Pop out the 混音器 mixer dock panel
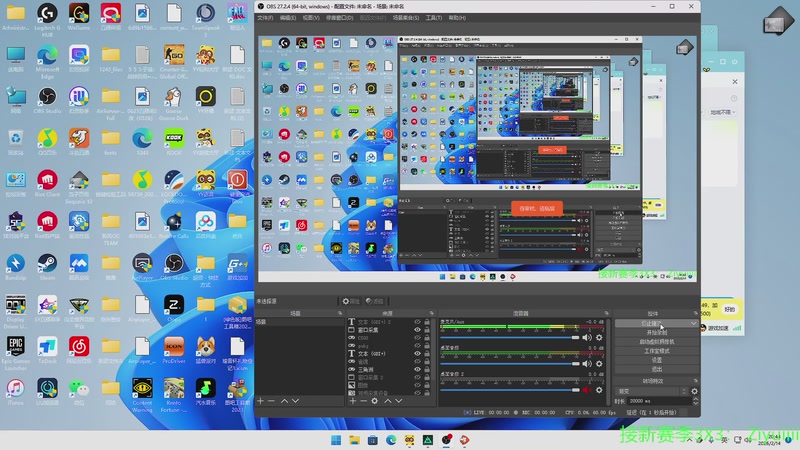 (x=607, y=313)
